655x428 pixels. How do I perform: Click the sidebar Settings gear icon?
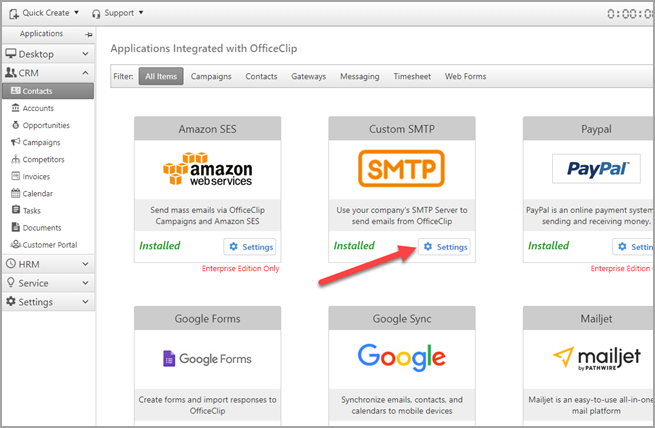[11, 301]
